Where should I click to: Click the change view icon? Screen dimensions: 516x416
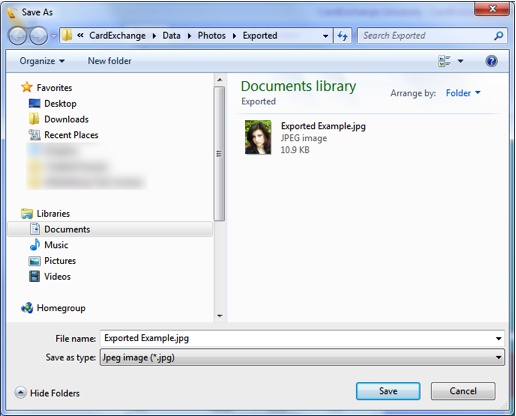coord(444,61)
